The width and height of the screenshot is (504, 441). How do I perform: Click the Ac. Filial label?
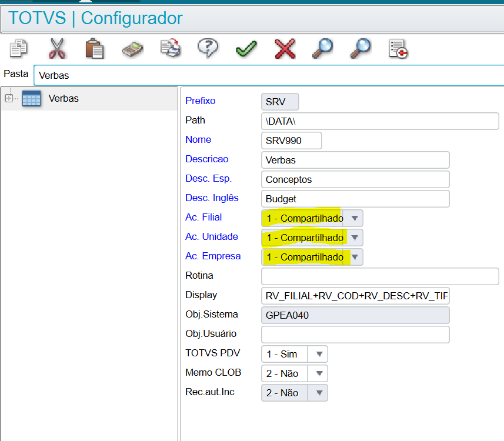[x=203, y=217]
